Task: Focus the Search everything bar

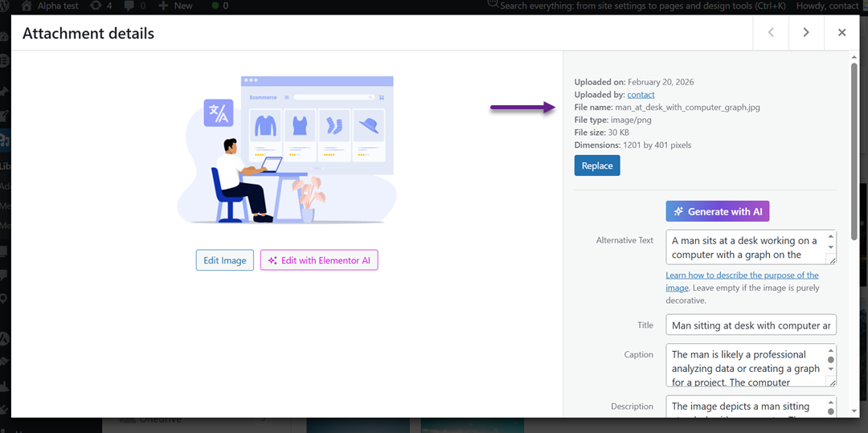Action: click(637, 6)
